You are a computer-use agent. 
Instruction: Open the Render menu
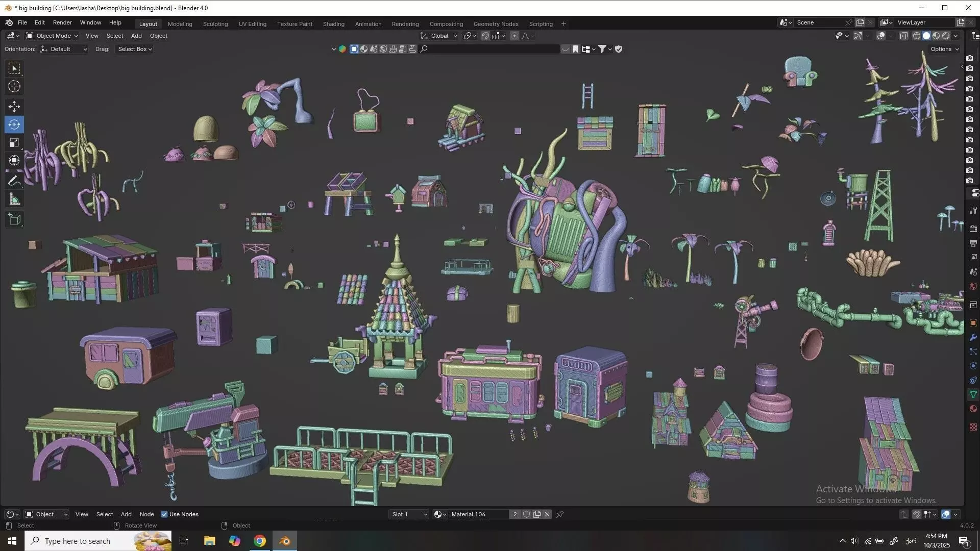(62, 22)
